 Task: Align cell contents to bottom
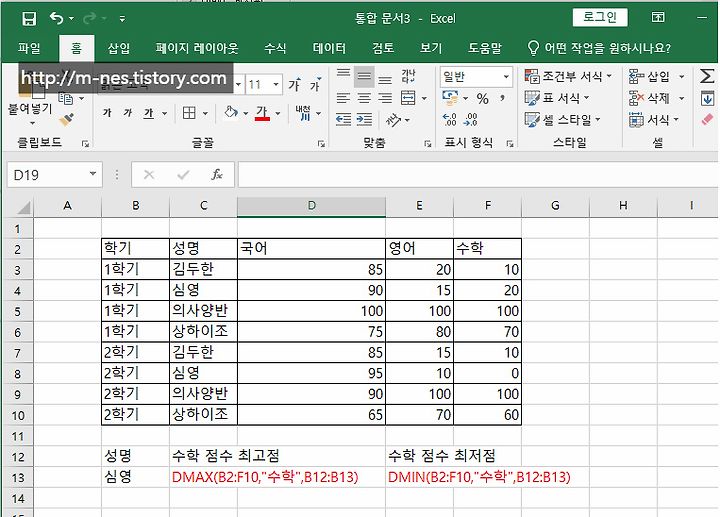[x=385, y=77]
